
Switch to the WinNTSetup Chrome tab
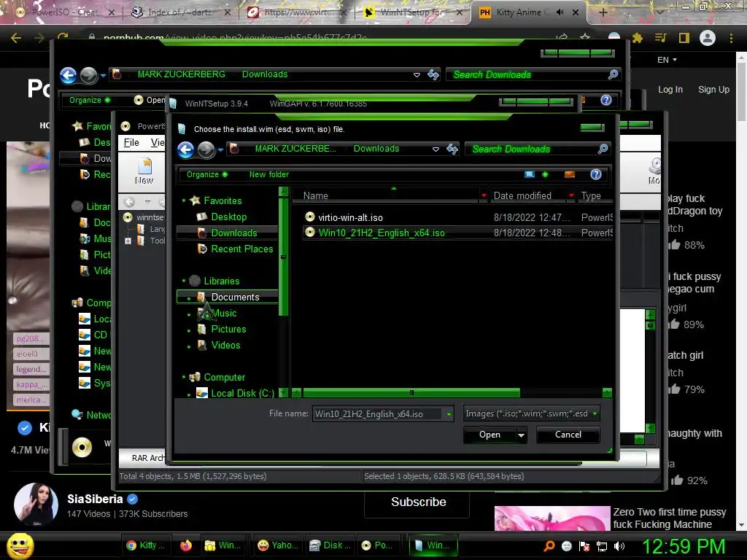pyautogui.click(x=413, y=12)
